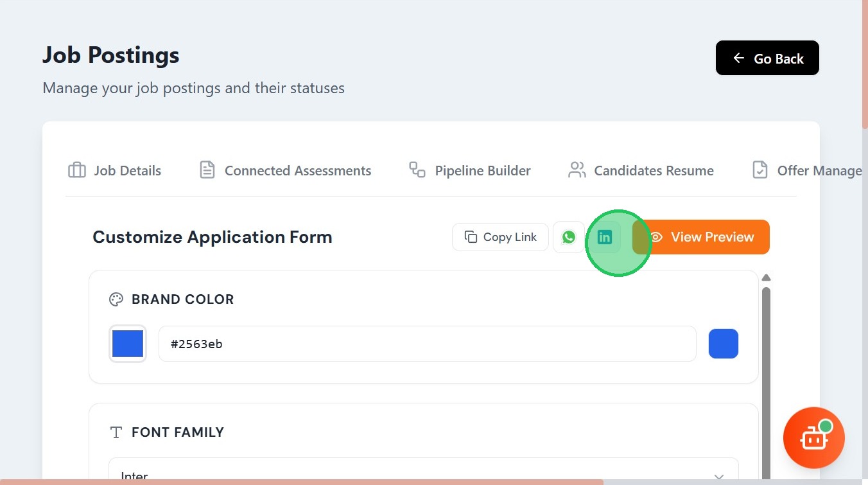Click the Copy Link button
Screen dimensions: 868x485
pos(500,237)
